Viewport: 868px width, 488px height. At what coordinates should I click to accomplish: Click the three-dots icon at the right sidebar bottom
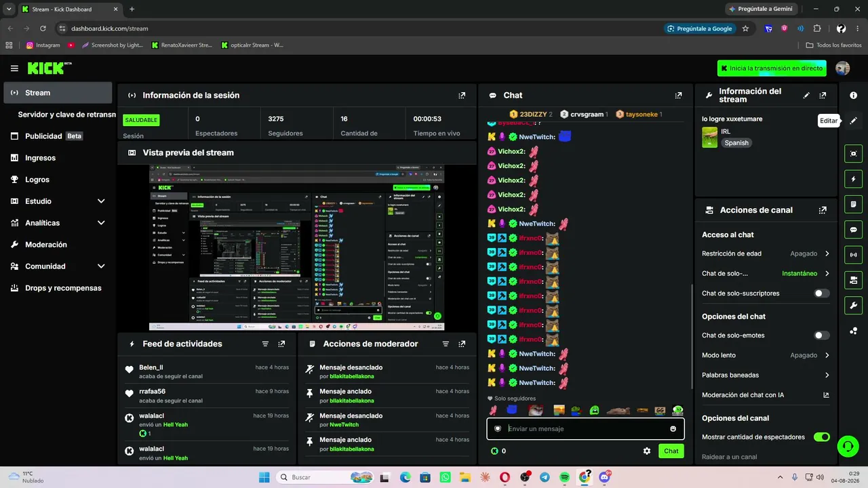[x=854, y=331]
